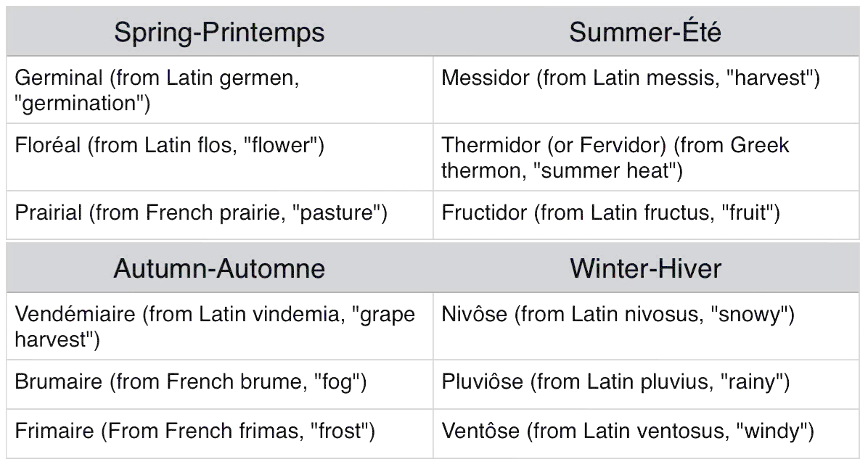Select the Messidor harvest cell

point(645,90)
